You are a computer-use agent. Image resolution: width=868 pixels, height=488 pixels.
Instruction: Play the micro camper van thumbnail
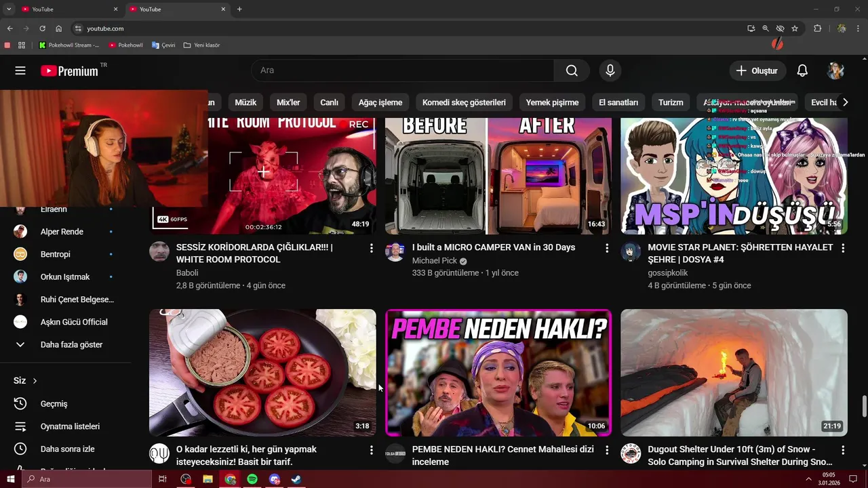coord(498,176)
